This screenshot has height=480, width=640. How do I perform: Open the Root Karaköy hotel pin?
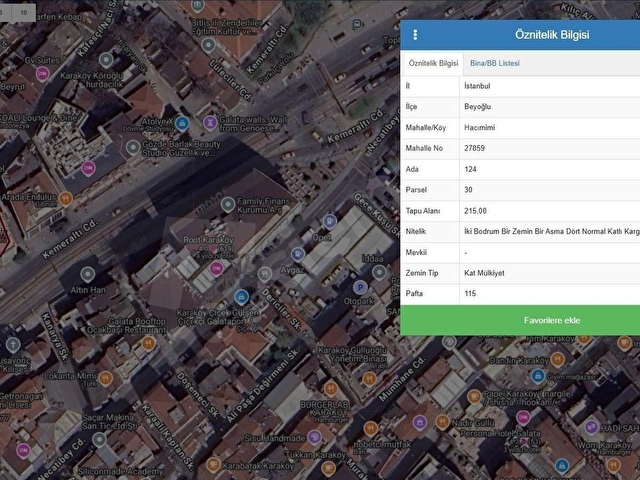(216, 269)
